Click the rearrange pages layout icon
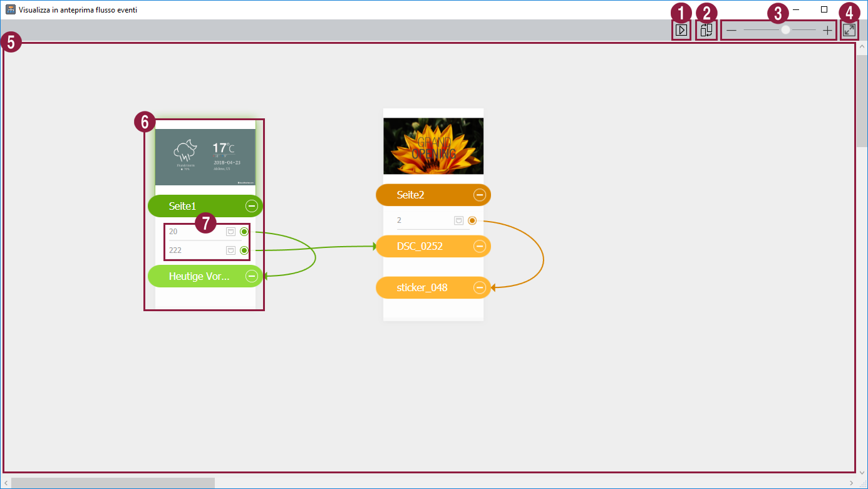 click(706, 30)
